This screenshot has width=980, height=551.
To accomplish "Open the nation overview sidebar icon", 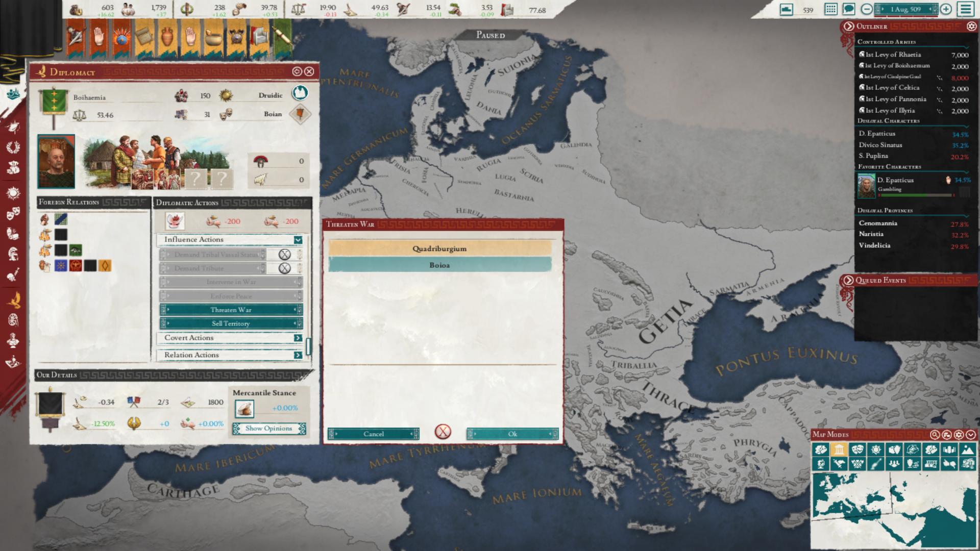I will [x=13, y=94].
